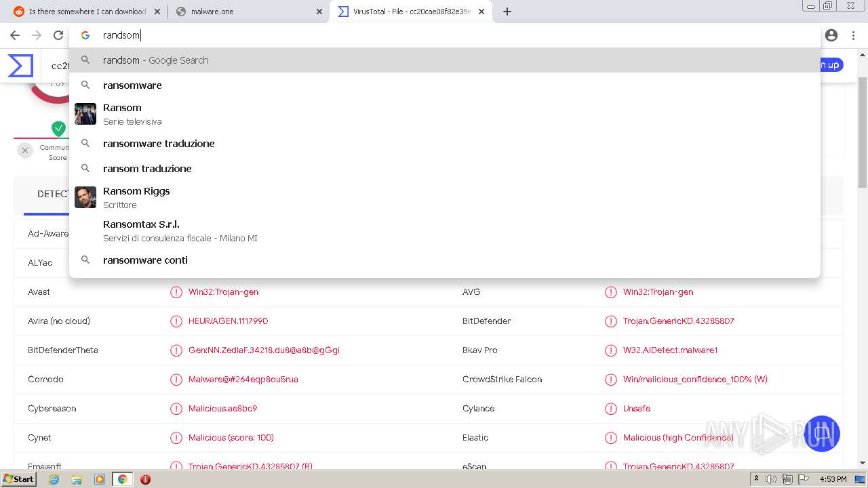Image resolution: width=868 pixels, height=488 pixels.
Task: Open the Chrome profile avatar icon
Action: coord(831,35)
